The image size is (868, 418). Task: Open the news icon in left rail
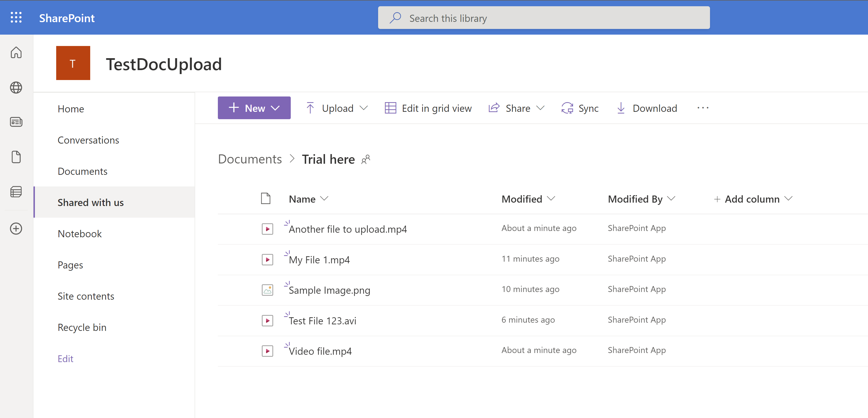[16, 122]
